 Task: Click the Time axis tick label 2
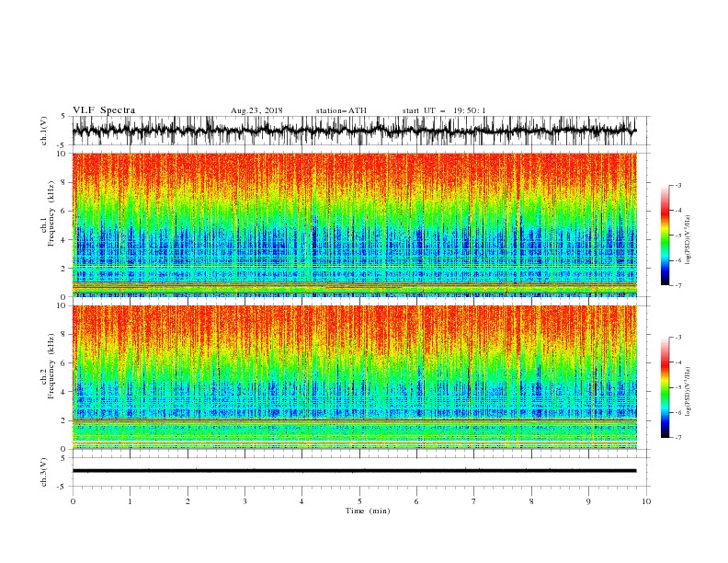[x=188, y=501]
